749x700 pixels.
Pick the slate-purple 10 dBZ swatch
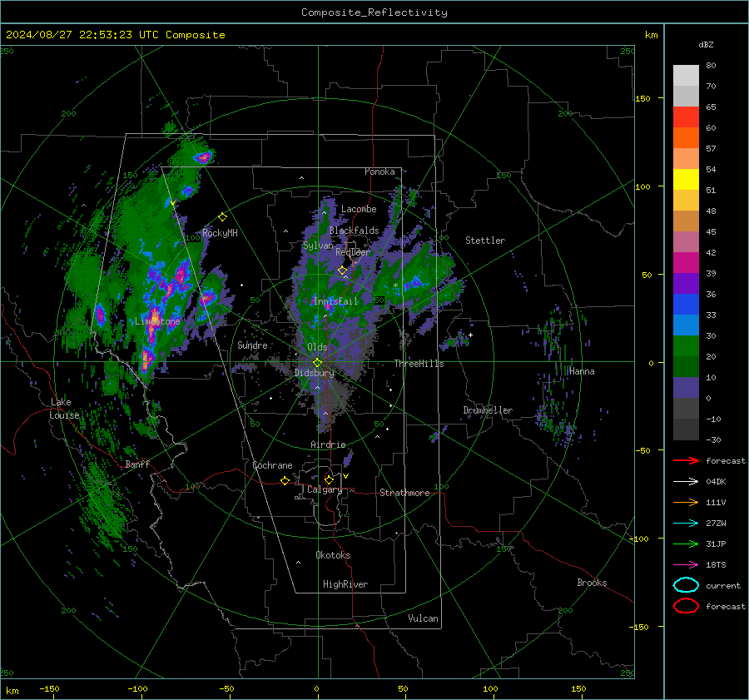pos(686,387)
